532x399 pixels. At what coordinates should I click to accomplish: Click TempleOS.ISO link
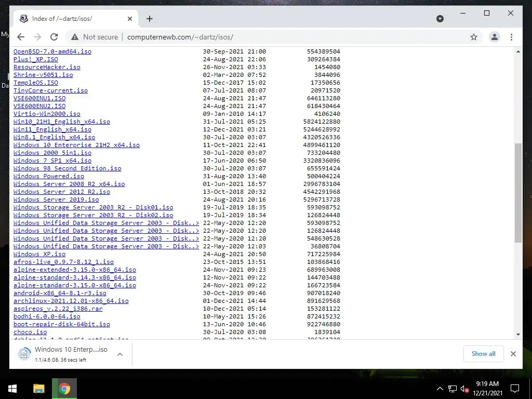point(36,83)
